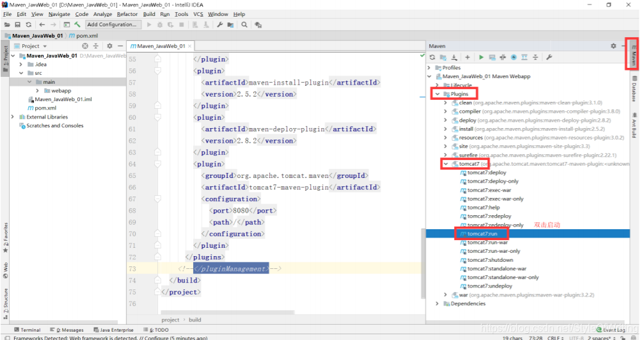Click Generate Sources and Update Folders icon
Viewport: 644px width, 340px height.
pyautogui.click(x=443, y=57)
